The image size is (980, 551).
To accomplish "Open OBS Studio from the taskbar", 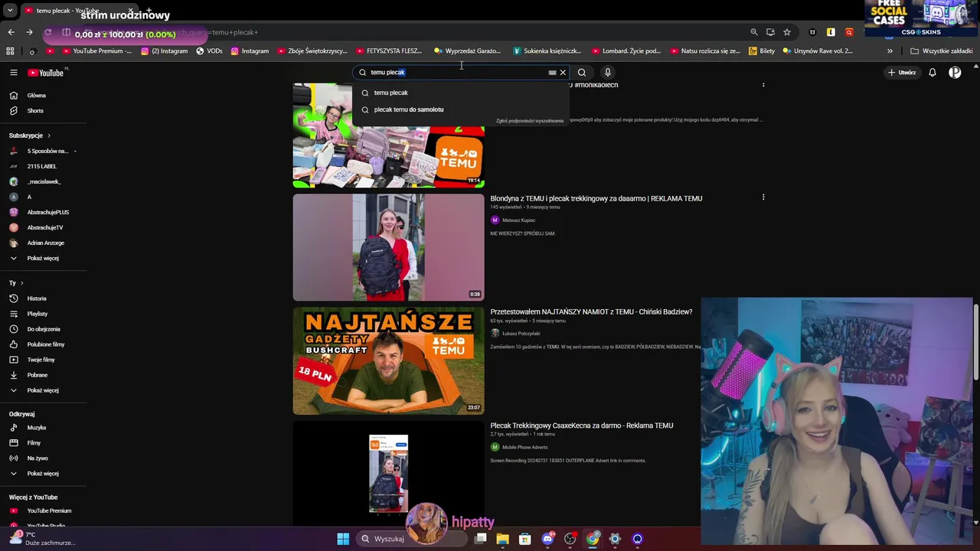I will tap(570, 539).
